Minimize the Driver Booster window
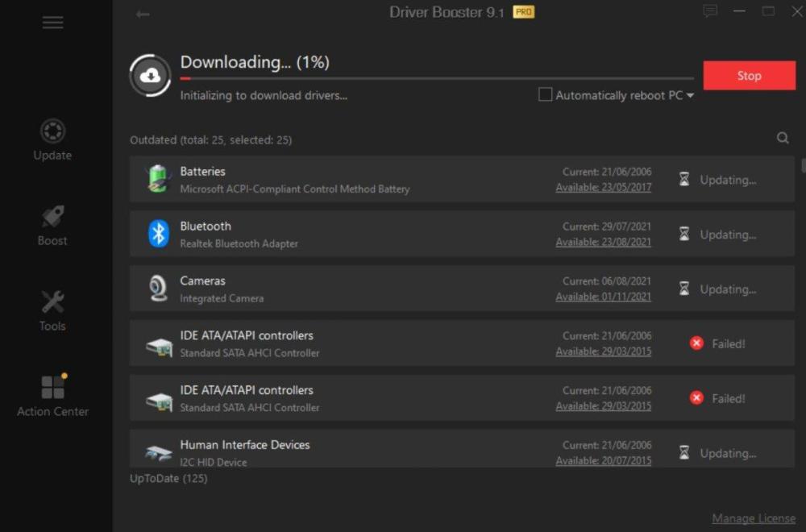This screenshot has height=532, width=806. click(739, 10)
